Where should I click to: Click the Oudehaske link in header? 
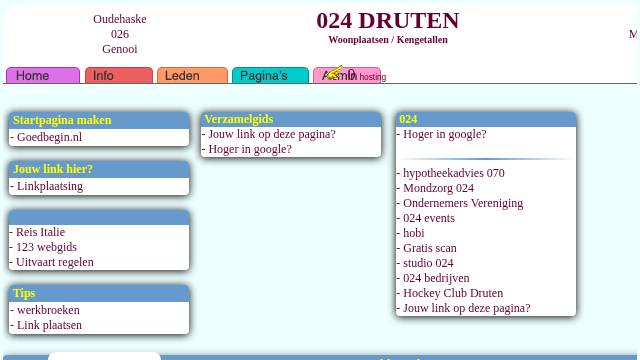click(120, 19)
